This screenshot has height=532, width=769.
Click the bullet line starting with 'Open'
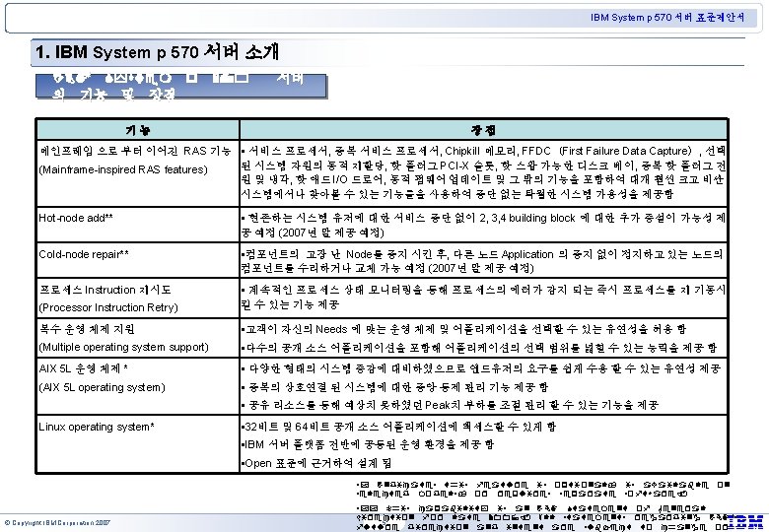[315, 463]
